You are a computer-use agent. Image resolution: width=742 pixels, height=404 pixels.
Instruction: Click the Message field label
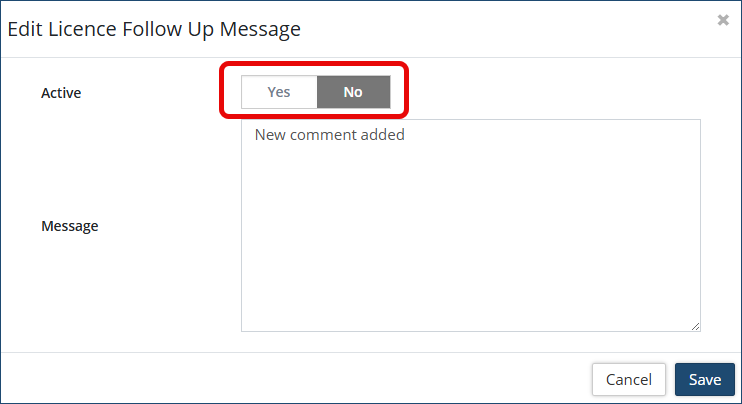[x=70, y=226]
